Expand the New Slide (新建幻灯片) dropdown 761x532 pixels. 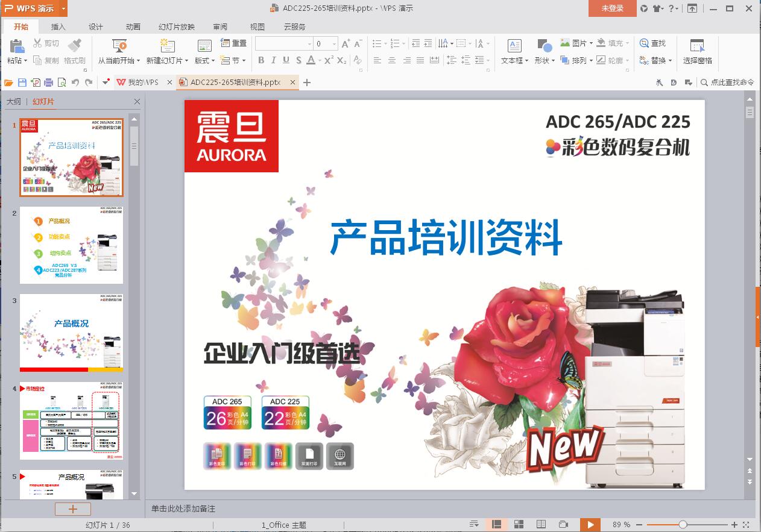point(186,60)
